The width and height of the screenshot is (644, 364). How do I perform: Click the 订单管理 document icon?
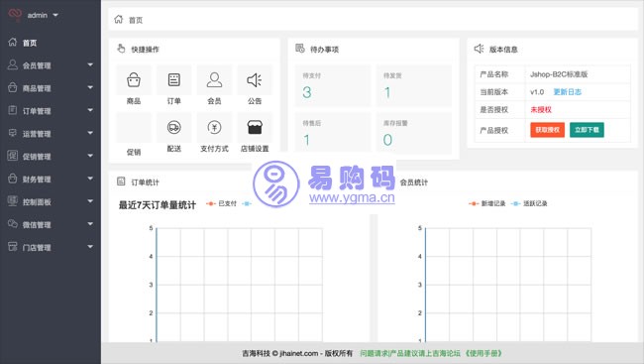click(x=12, y=110)
